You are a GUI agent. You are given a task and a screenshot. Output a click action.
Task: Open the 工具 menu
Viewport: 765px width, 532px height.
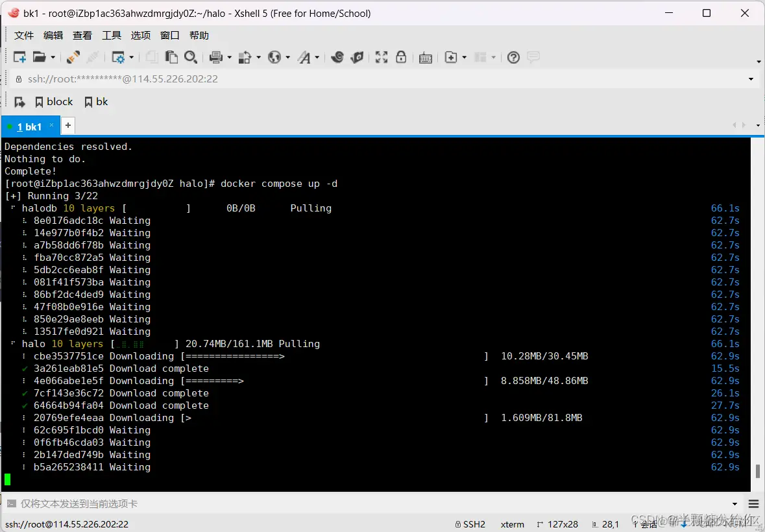coord(112,35)
